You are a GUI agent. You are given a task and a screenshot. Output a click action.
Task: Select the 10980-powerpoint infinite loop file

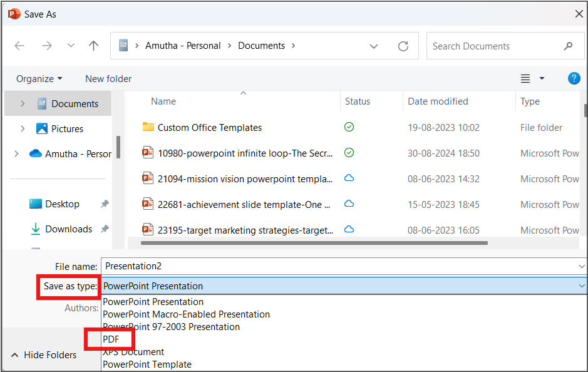point(245,153)
